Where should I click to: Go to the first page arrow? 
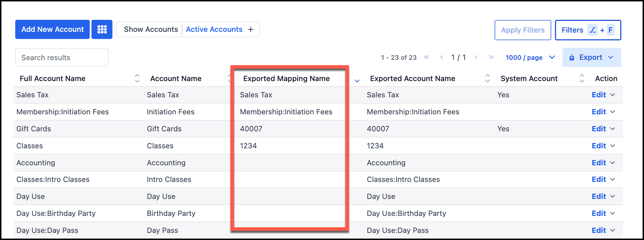click(426, 57)
